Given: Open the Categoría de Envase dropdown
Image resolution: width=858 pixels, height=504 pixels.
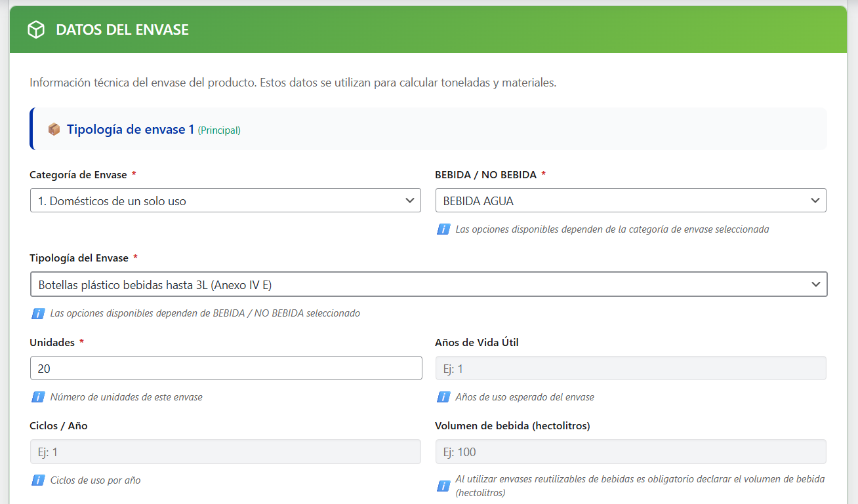Looking at the screenshot, I should pyautogui.click(x=226, y=201).
